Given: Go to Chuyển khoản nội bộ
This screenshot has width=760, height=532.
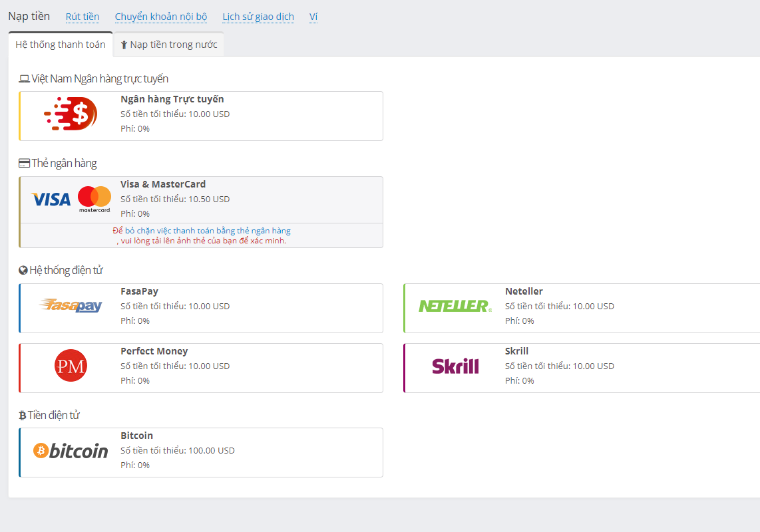Looking at the screenshot, I should tap(161, 17).
